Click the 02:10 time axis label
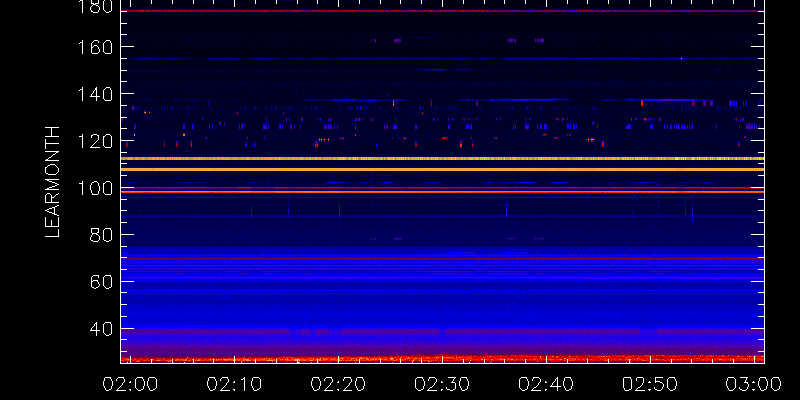The image size is (800, 400). (x=234, y=384)
